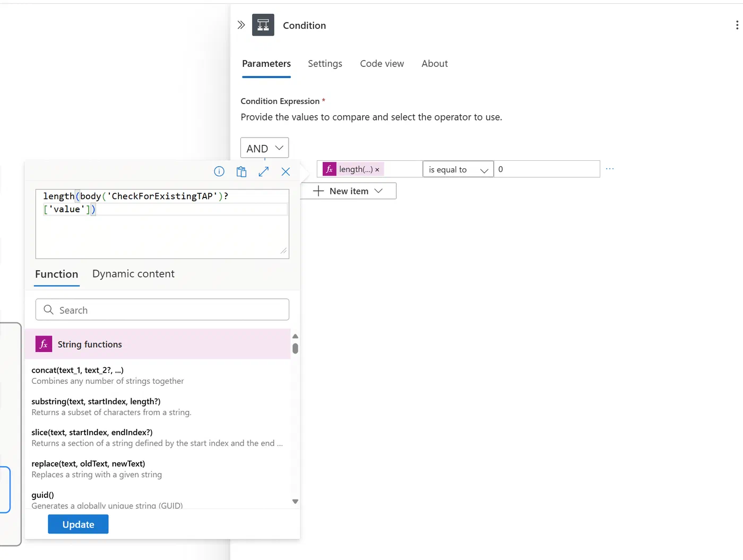Collapse the Condition panel with double chevron
743x560 pixels.
coord(241,25)
